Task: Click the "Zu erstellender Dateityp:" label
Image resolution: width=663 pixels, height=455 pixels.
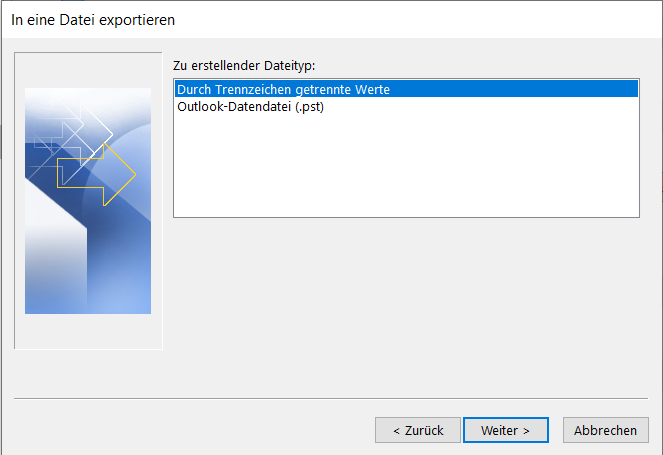Action: coord(244,66)
